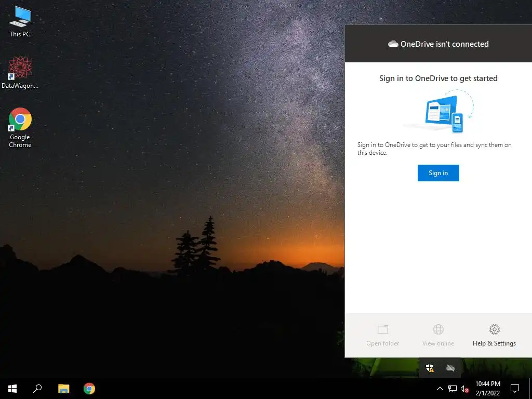The width and height of the screenshot is (532, 399).
Task: Click the OneDrive cloud tray icon
Action: [x=450, y=368]
